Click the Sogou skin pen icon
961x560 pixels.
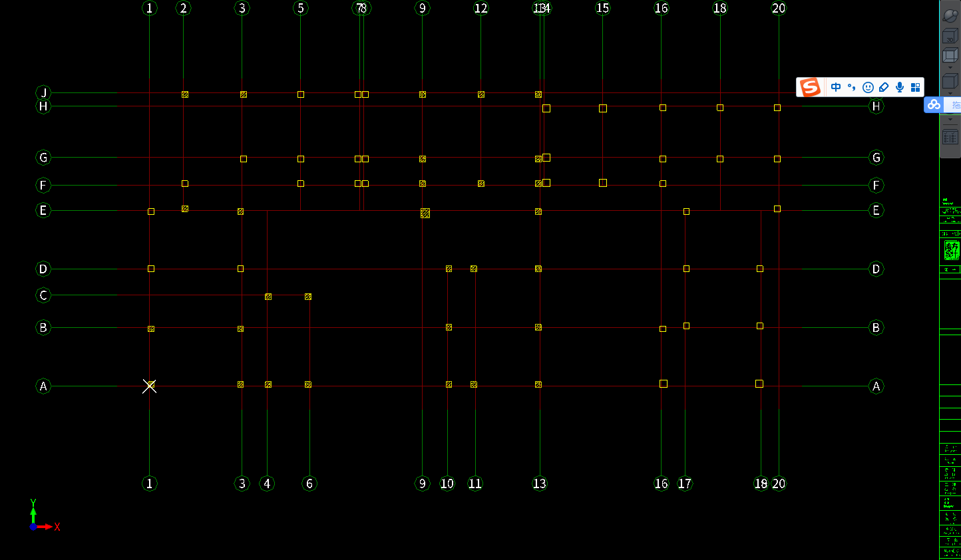[x=884, y=87]
